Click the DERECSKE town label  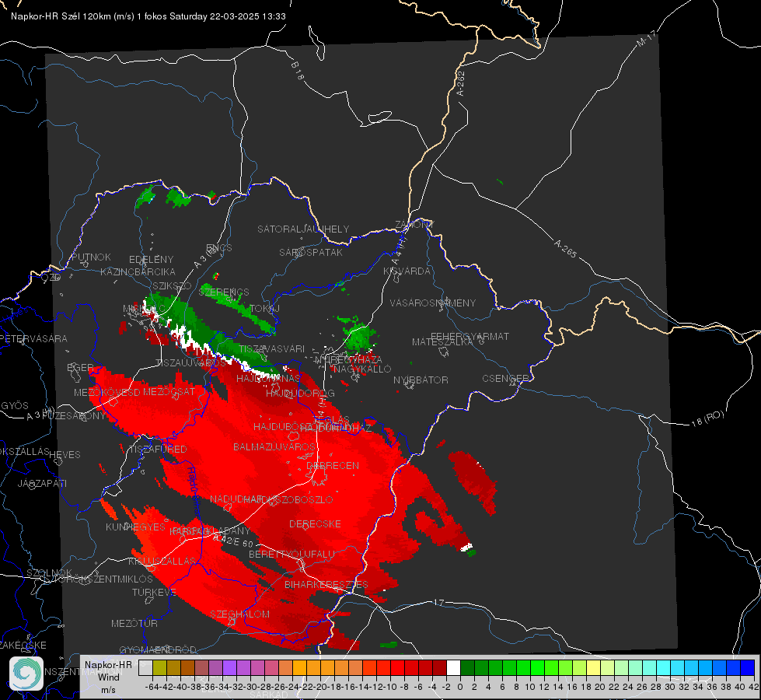(x=315, y=524)
